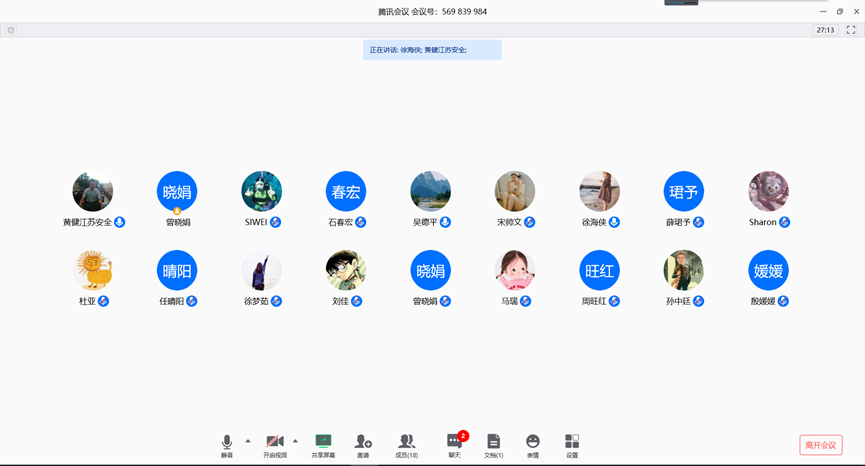Click the red Leave Meeting (离开会议) button
This screenshot has height=466, width=865.
820,445
